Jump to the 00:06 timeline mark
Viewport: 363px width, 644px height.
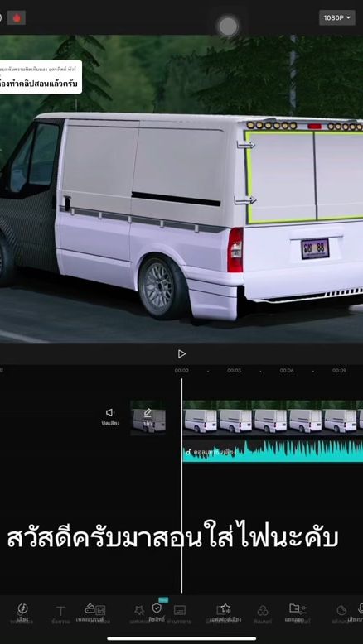pyautogui.click(x=287, y=371)
